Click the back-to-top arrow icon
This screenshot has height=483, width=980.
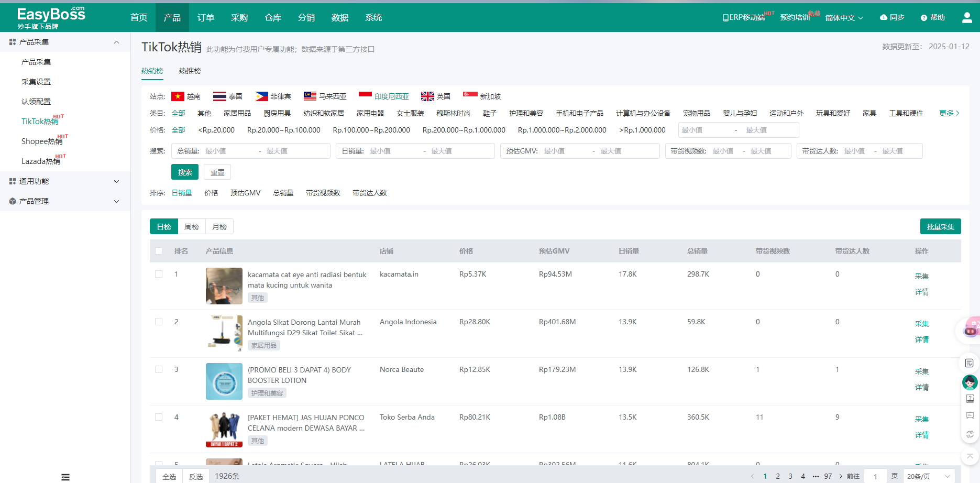pyautogui.click(x=970, y=456)
